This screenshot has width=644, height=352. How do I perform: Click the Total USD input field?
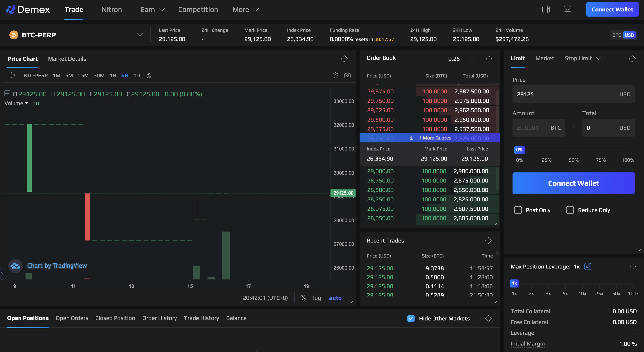tap(608, 127)
